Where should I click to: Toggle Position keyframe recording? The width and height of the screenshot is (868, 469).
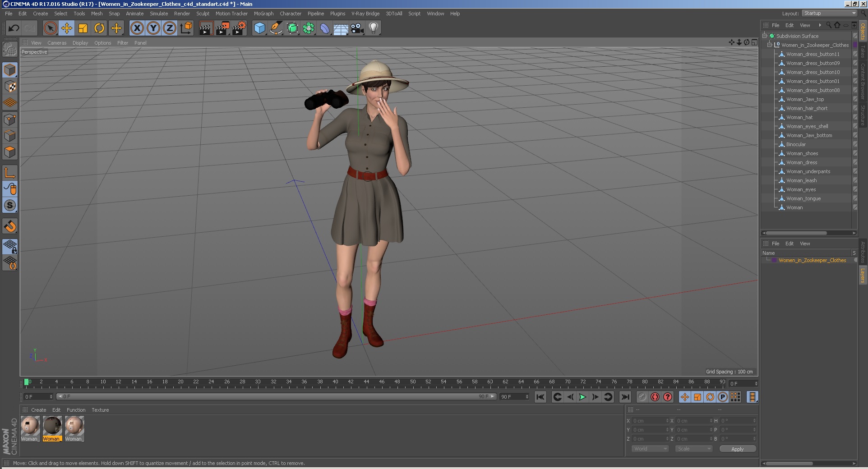pyautogui.click(x=684, y=397)
